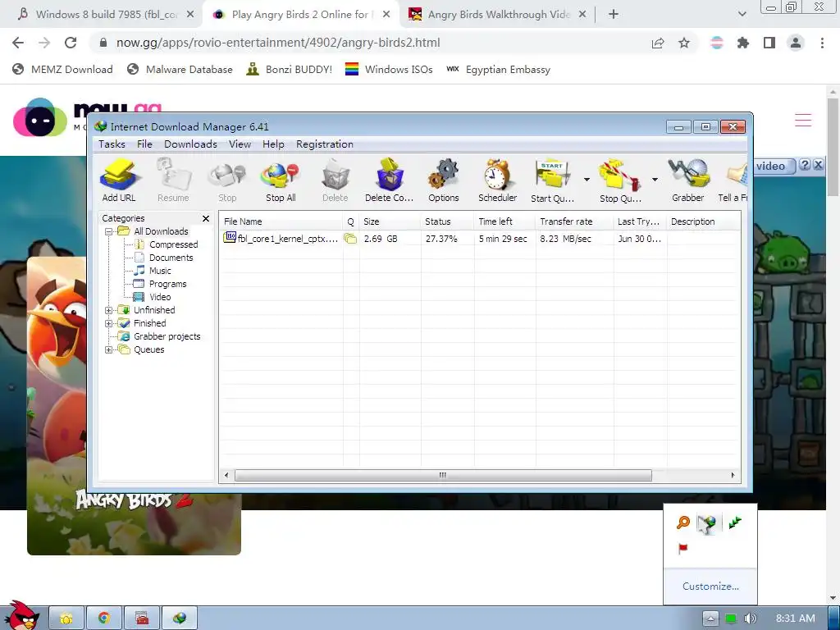Open Chrome from the taskbar
Viewport: 840px width, 630px height.
tap(104, 619)
